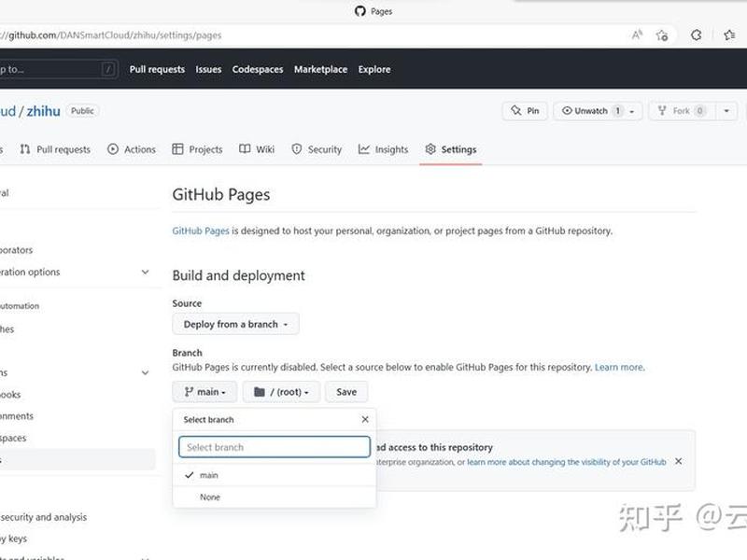Click the address bar URL
The height and width of the screenshot is (560, 747).
(x=110, y=35)
